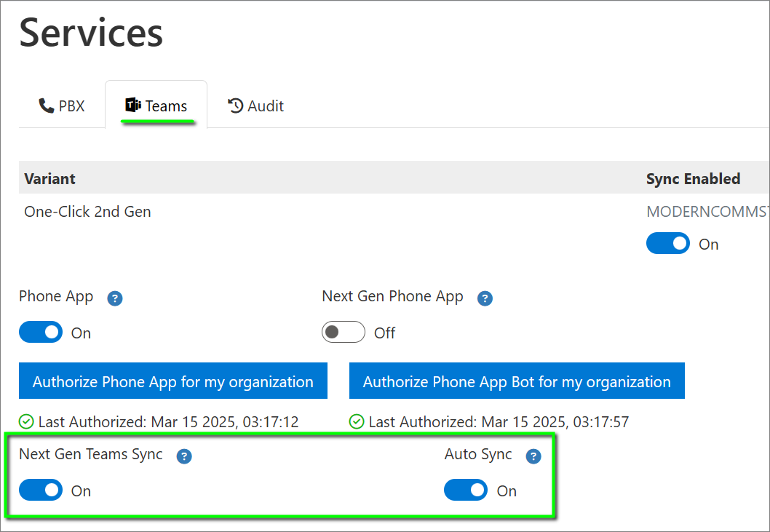The image size is (770, 532).
Task: Click the Auto Sync label
Action: click(478, 454)
